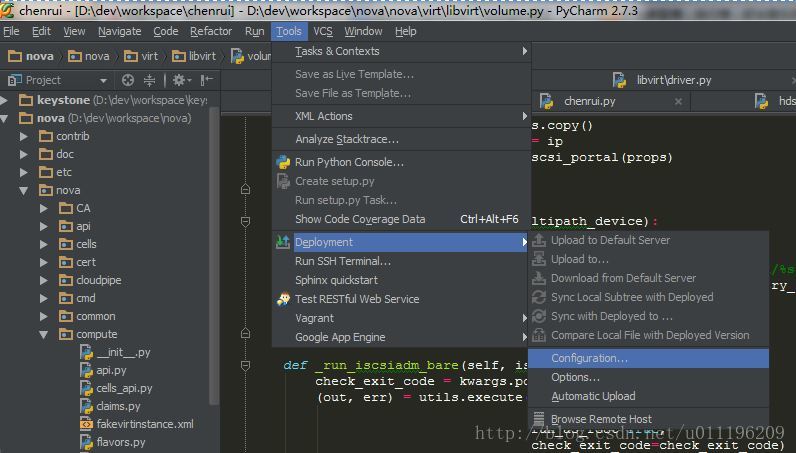
Task: Open the Help menu
Action: (406, 31)
